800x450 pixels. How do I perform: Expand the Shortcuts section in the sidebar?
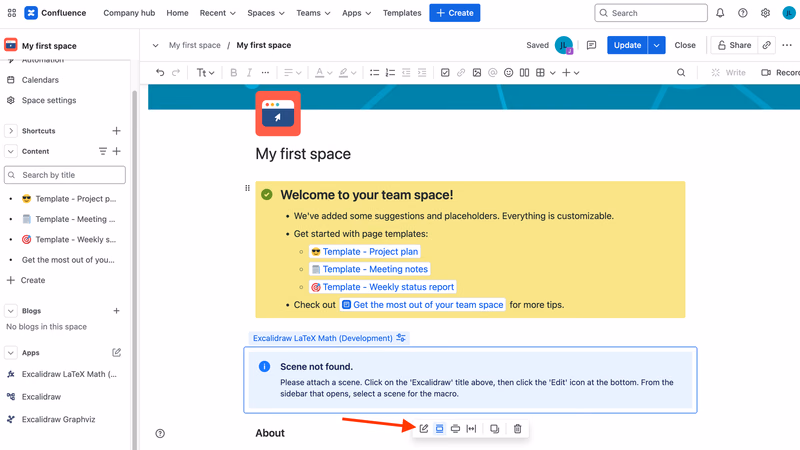click(x=11, y=131)
